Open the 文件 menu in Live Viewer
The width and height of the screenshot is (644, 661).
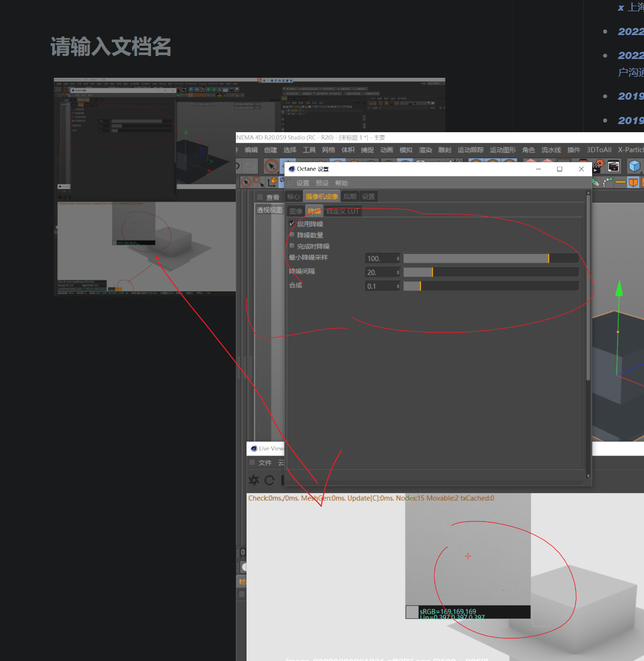tap(265, 463)
